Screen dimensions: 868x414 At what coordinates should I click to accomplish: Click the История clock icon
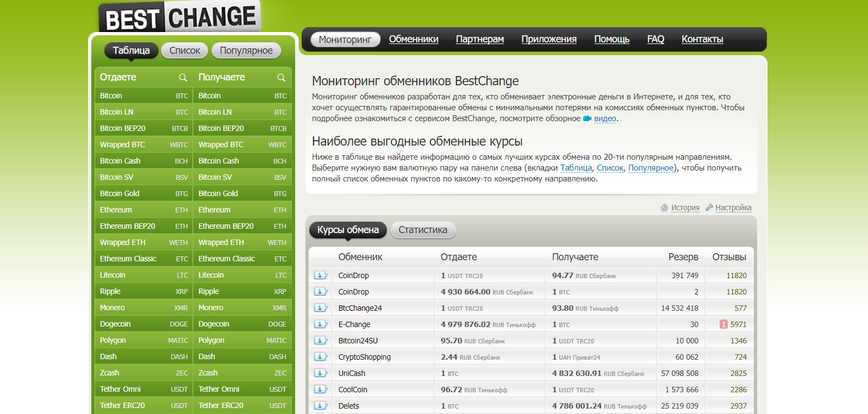coord(664,208)
